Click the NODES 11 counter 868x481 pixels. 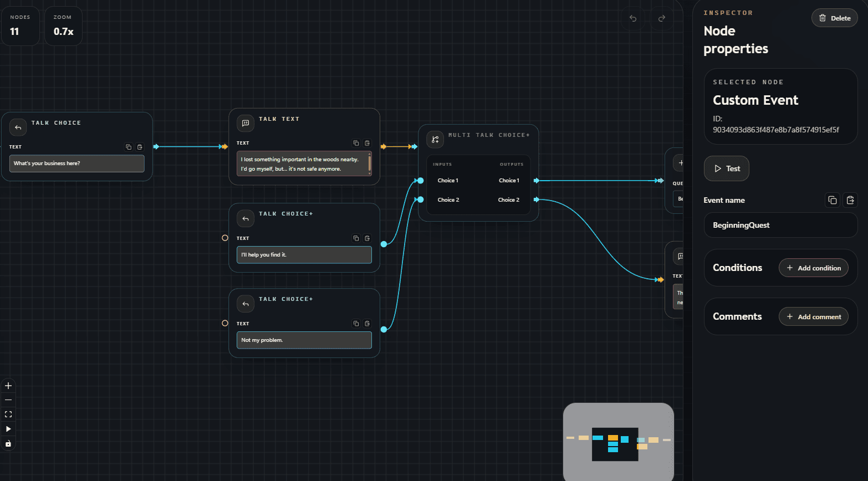pyautogui.click(x=20, y=25)
